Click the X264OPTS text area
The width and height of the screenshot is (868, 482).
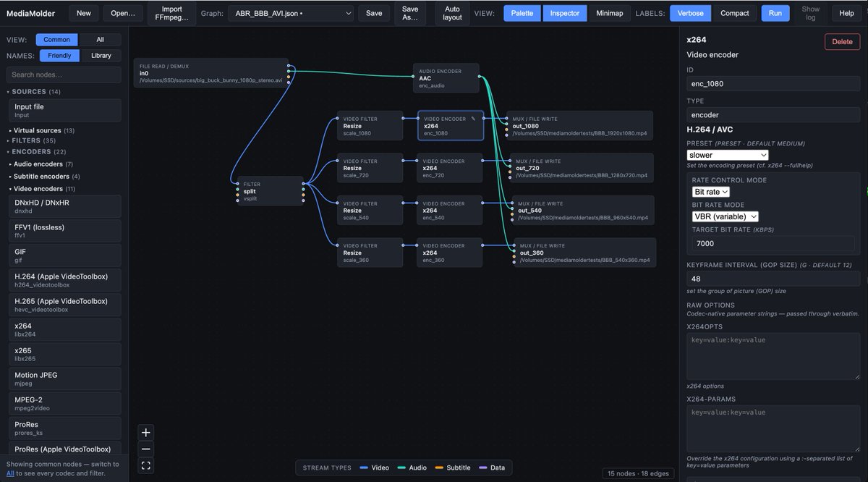tap(773, 357)
